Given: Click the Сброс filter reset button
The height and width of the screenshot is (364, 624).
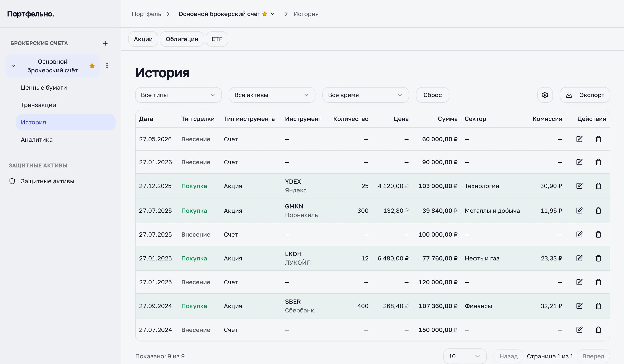Looking at the screenshot, I should pyautogui.click(x=432, y=95).
